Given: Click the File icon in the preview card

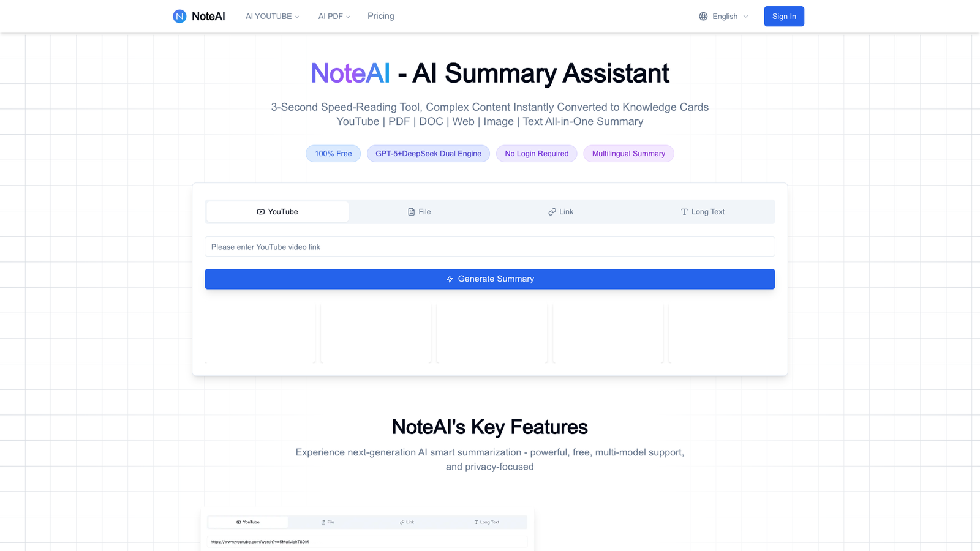Looking at the screenshot, I should click(x=323, y=522).
